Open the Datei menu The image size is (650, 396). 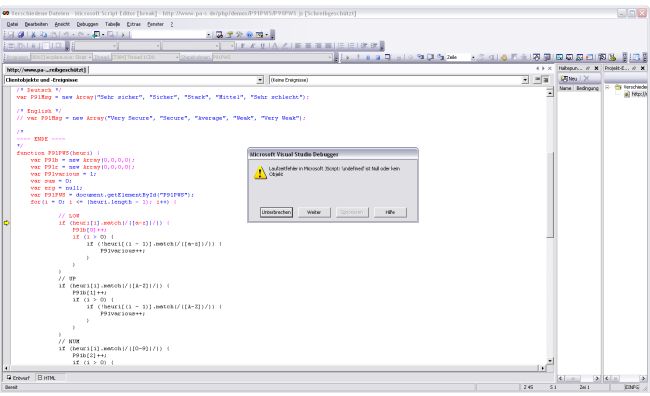point(12,24)
